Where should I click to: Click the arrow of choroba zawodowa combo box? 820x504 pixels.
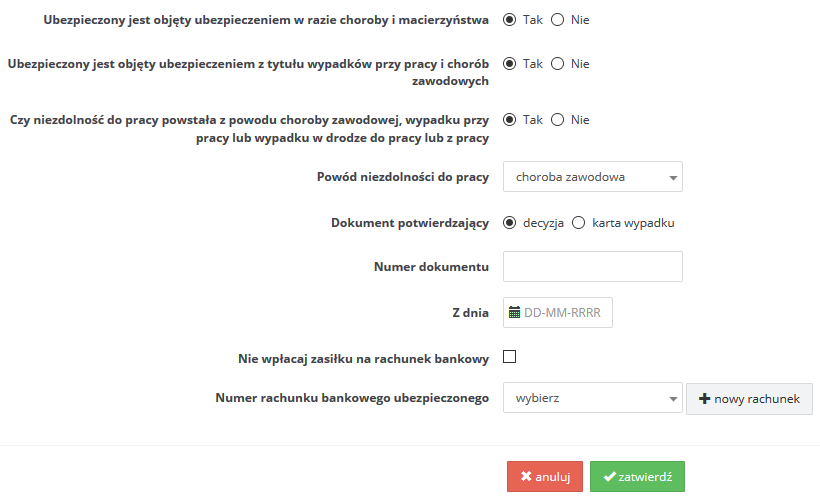pos(673,178)
